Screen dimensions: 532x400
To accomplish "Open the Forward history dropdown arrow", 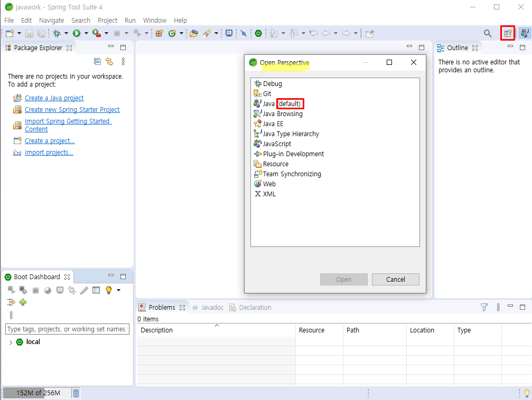I will [356, 33].
